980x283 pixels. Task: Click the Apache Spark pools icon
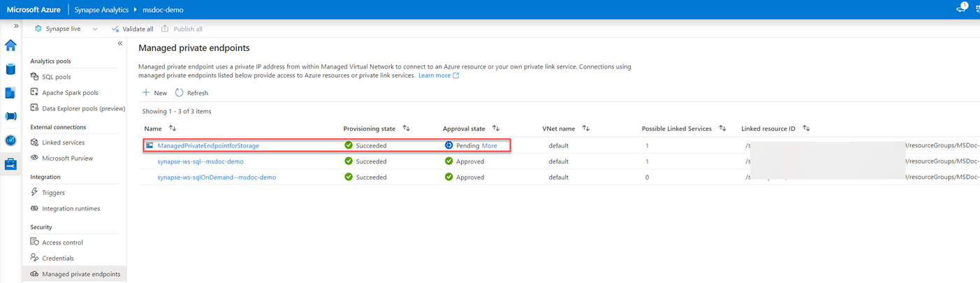pyautogui.click(x=35, y=92)
